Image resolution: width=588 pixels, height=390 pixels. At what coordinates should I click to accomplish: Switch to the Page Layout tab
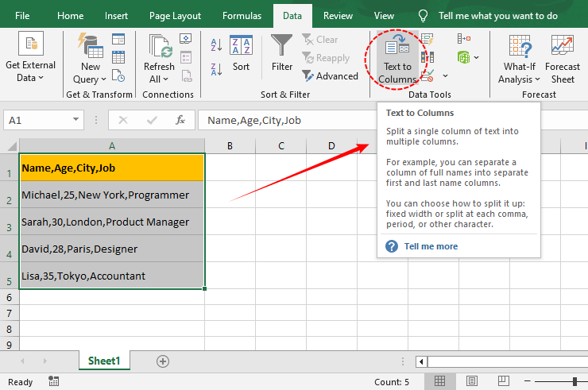coord(175,16)
